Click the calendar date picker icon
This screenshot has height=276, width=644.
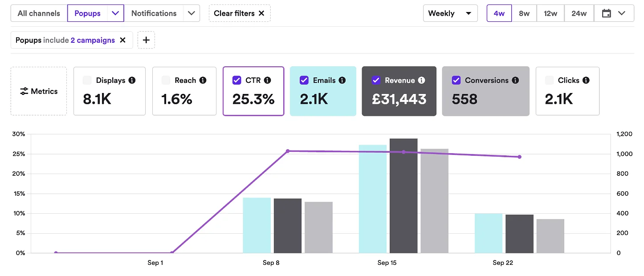607,13
